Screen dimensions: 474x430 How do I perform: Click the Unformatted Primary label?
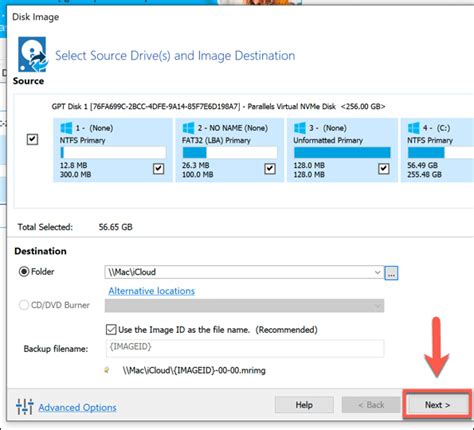coord(328,140)
